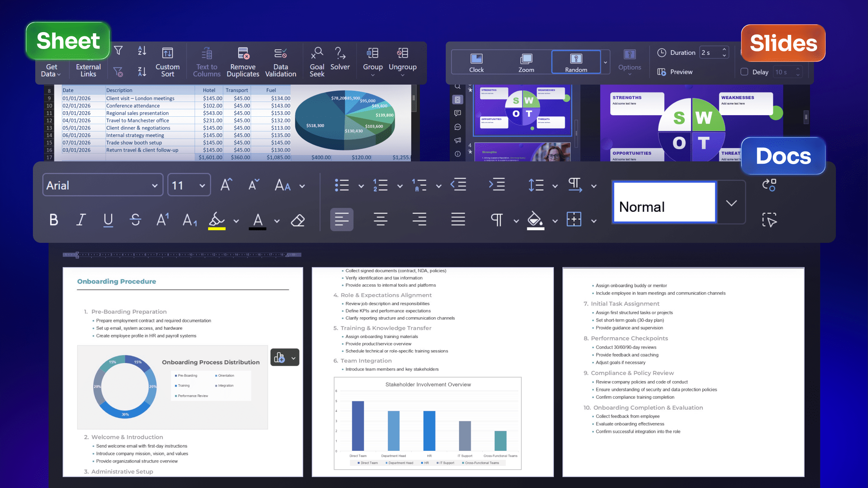The image size is (868, 488).
Task: Expand the Normal paragraph style list
Action: click(x=731, y=203)
